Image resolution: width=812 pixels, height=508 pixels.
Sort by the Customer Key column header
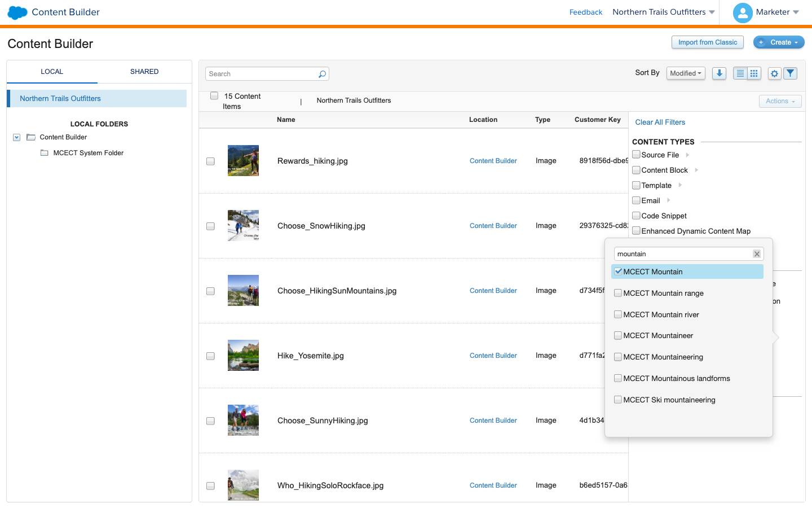[x=598, y=120]
